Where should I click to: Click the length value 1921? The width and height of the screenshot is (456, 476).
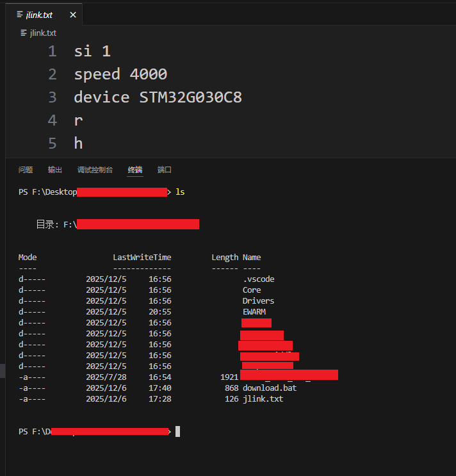pos(229,377)
